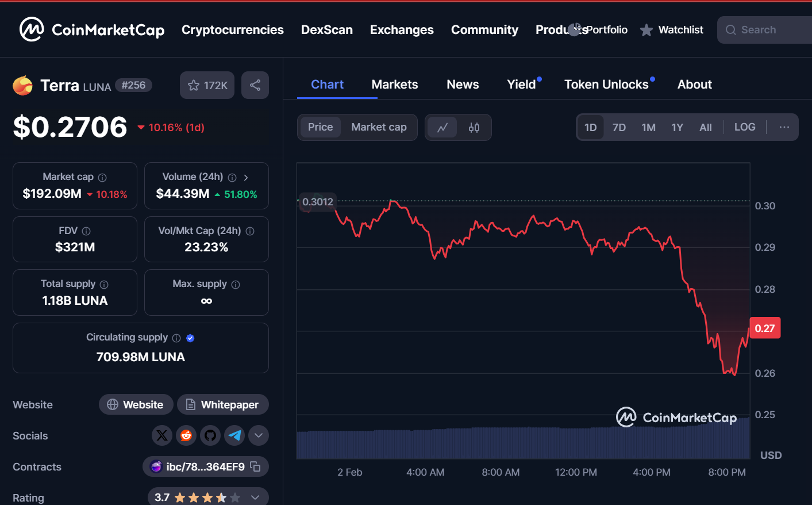Expand the Rating details chevron

pos(255,498)
